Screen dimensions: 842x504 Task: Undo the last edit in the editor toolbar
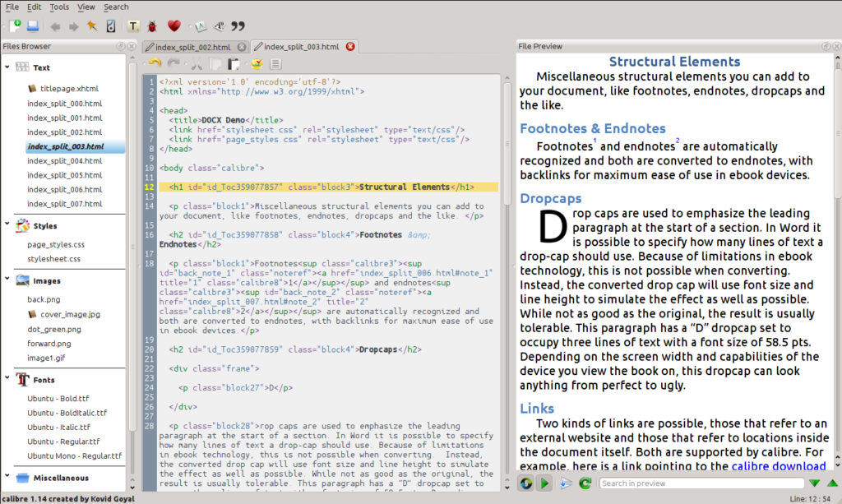click(155, 64)
